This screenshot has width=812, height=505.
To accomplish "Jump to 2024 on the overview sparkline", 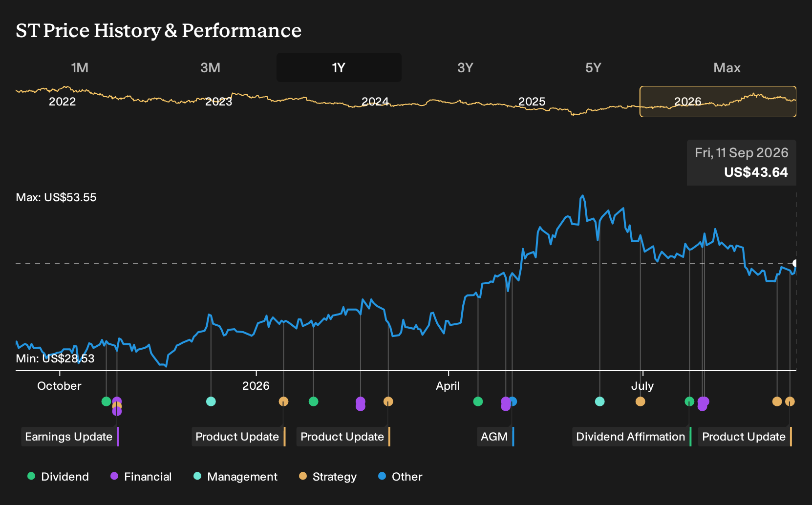I will [375, 102].
